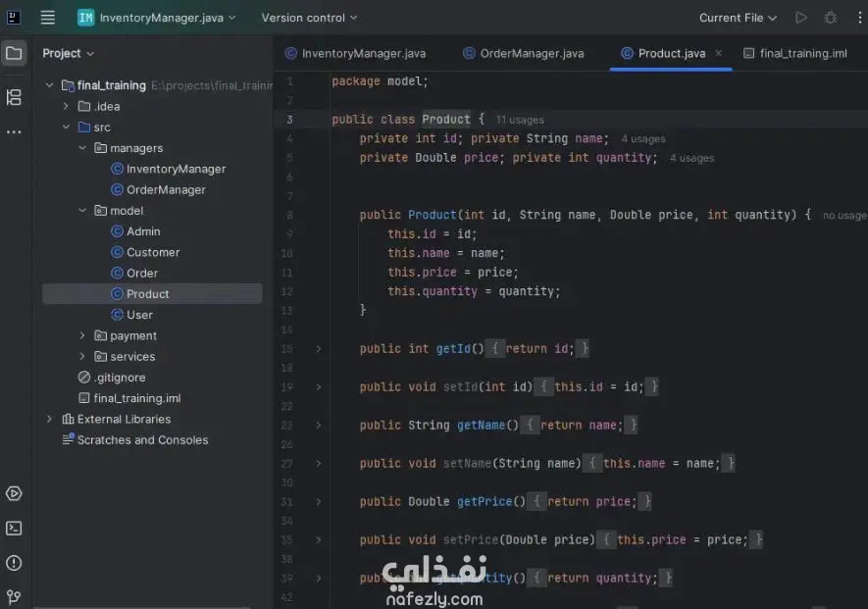868x609 pixels.
Task: Click the getName method name
Action: 481,426
